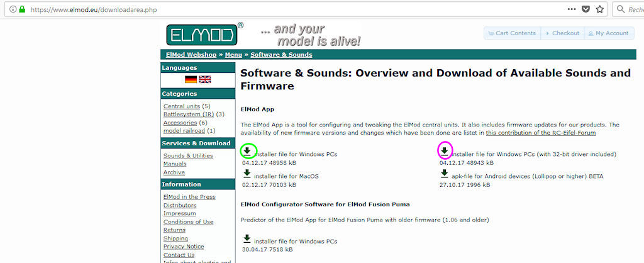
Task: Click the Menu breadcrumb link
Action: (233, 55)
